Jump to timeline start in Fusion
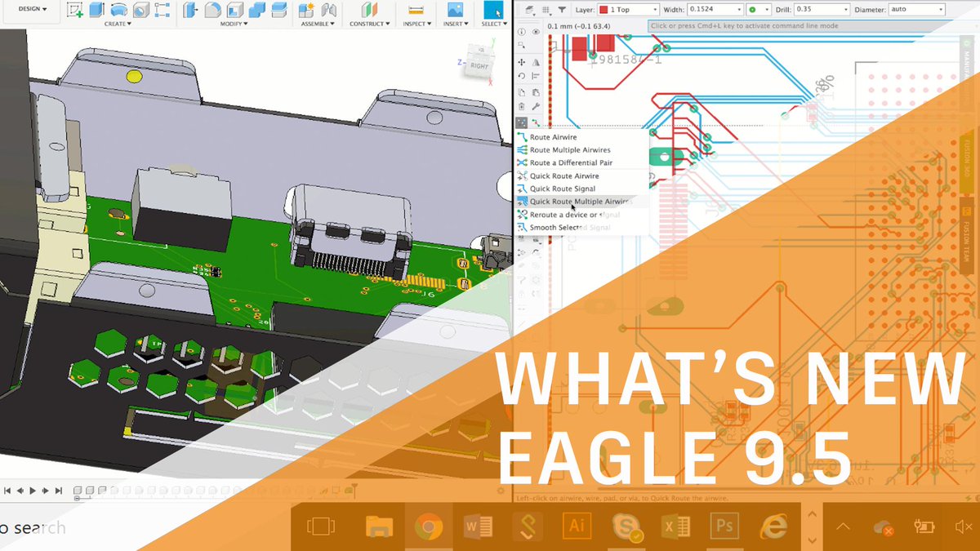980x551 pixels. pos(8,491)
